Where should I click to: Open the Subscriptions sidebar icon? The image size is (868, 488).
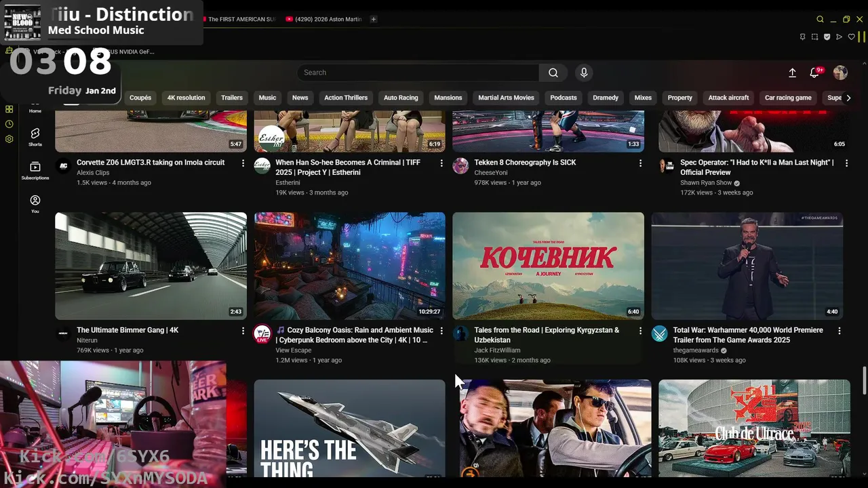click(x=35, y=167)
